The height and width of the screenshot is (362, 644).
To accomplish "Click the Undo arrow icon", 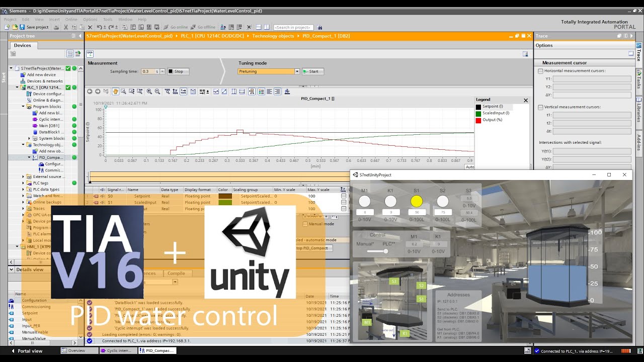I will click(x=99, y=27).
